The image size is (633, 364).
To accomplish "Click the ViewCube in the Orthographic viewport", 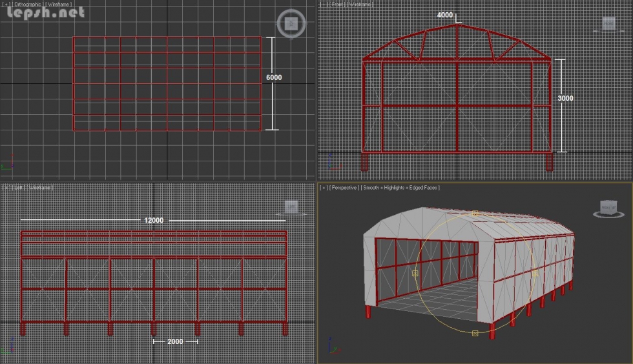I will [291, 24].
